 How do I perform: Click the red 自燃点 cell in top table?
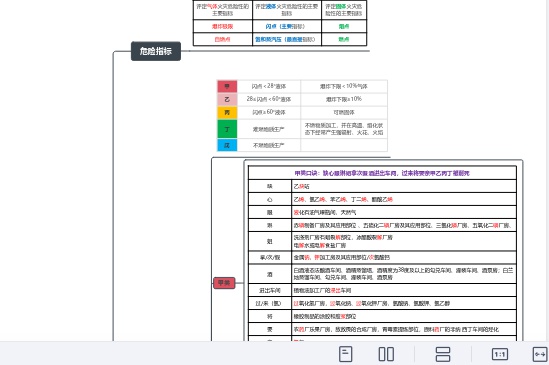click(223, 39)
